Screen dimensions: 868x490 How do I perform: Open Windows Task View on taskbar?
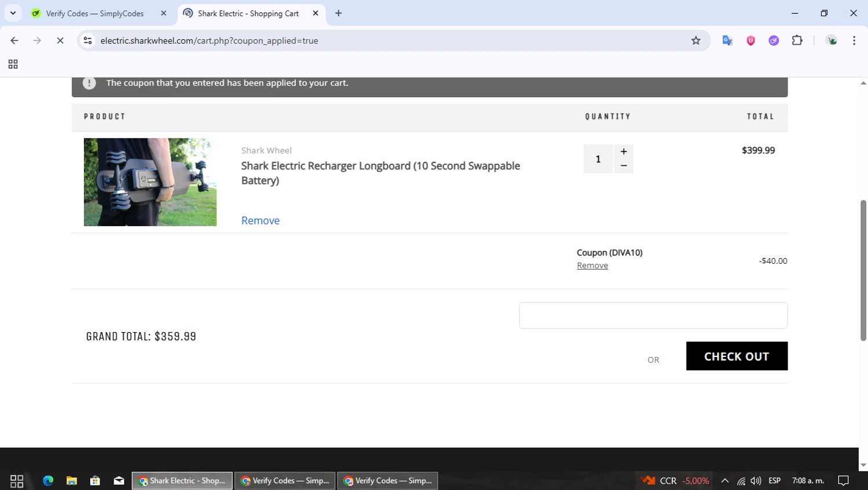(x=17, y=481)
